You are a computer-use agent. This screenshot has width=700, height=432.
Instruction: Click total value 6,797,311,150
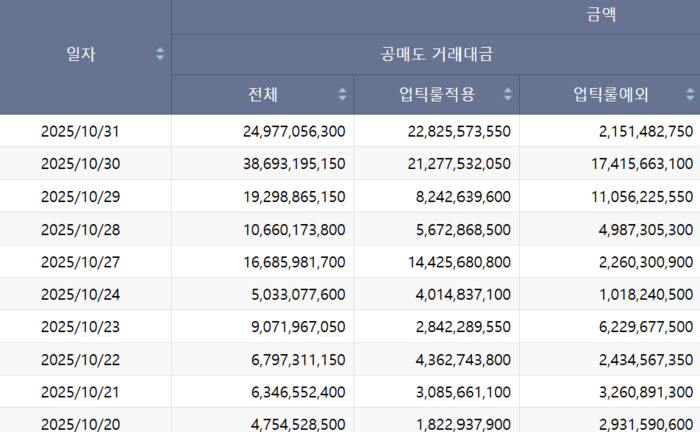point(298,360)
